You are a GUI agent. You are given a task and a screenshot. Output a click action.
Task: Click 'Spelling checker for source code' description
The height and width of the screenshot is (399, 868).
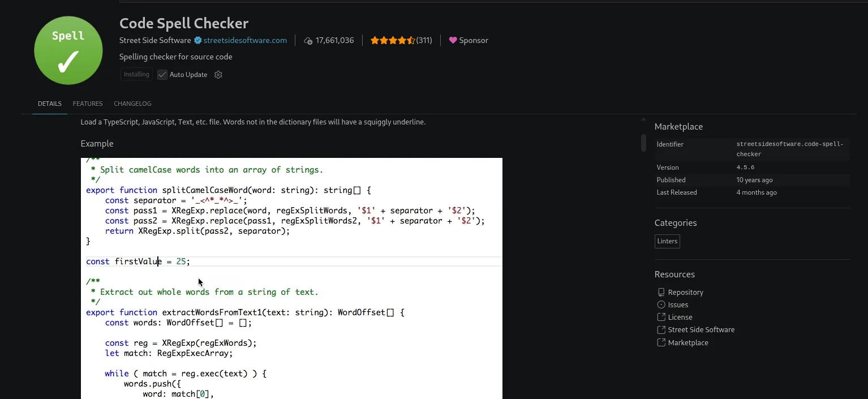click(x=176, y=57)
